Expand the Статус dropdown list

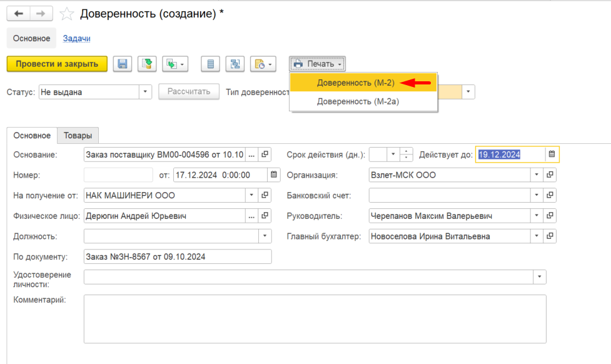pos(145,92)
